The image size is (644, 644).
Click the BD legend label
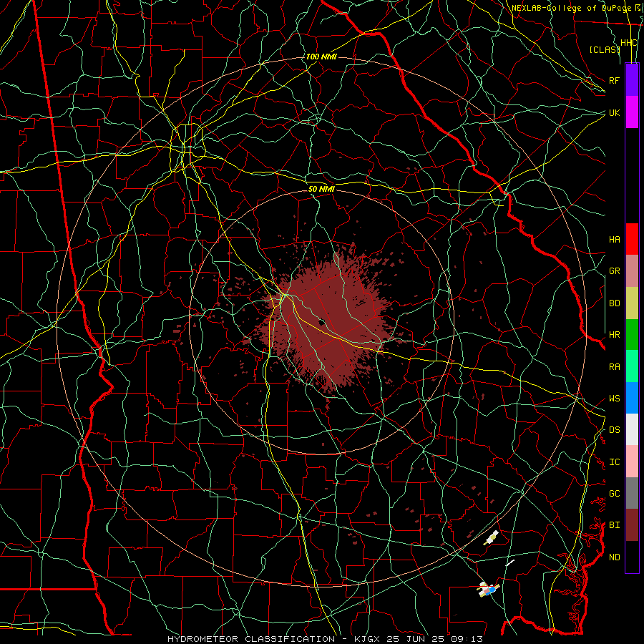point(614,303)
